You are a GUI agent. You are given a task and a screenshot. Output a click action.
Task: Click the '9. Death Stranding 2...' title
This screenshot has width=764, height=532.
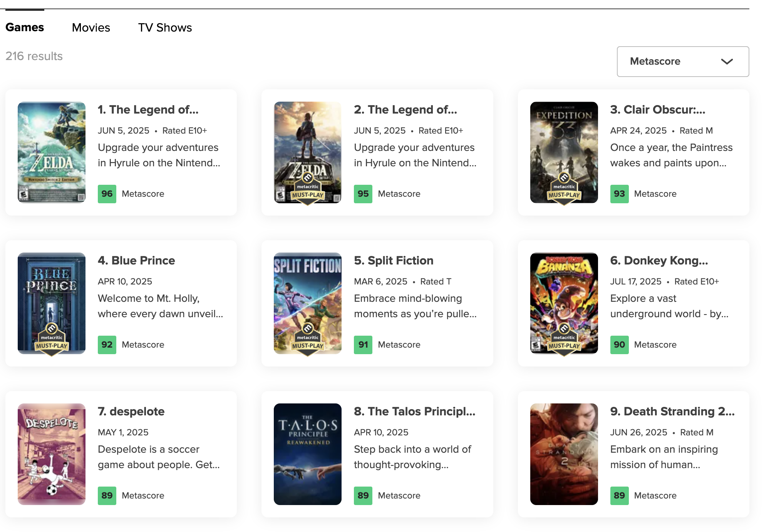tap(672, 412)
